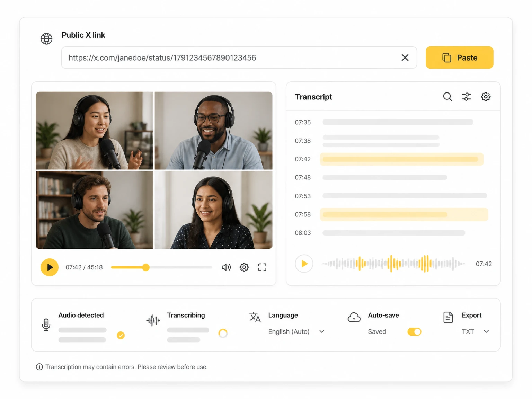Select the 07:48 transcript line

[371, 177]
